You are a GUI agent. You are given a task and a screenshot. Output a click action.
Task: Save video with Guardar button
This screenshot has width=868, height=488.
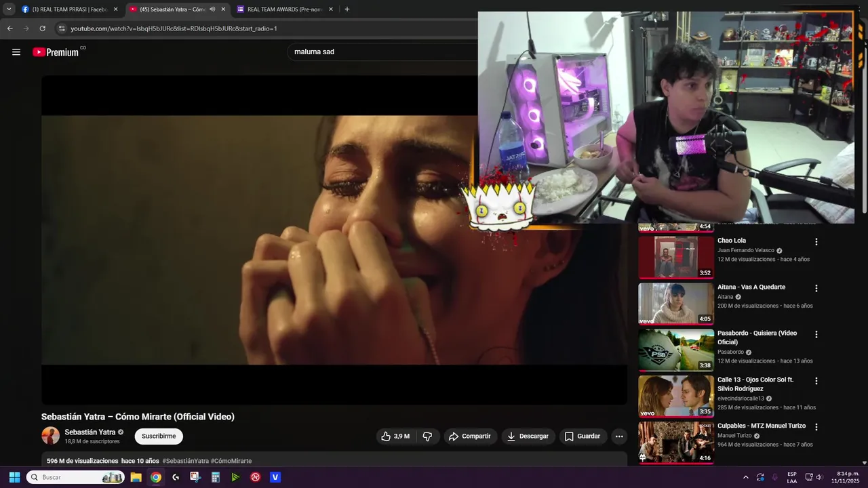pyautogui.click(x=583, y=436)
